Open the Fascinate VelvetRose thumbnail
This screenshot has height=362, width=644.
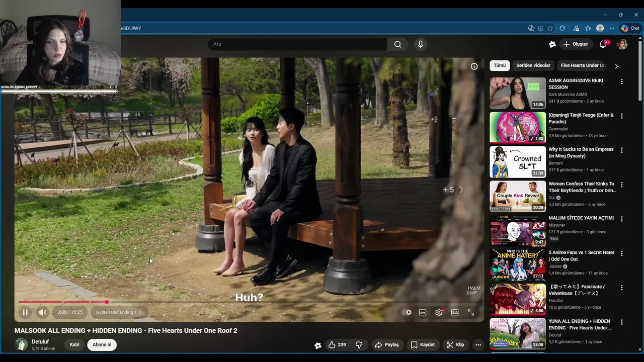click(518, 299)
